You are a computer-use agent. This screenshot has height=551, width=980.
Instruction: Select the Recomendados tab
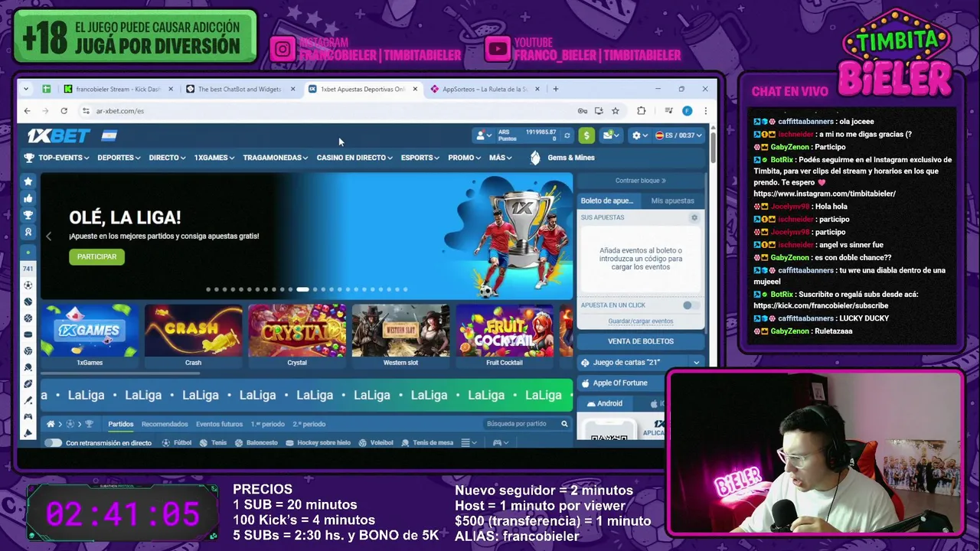165,424
